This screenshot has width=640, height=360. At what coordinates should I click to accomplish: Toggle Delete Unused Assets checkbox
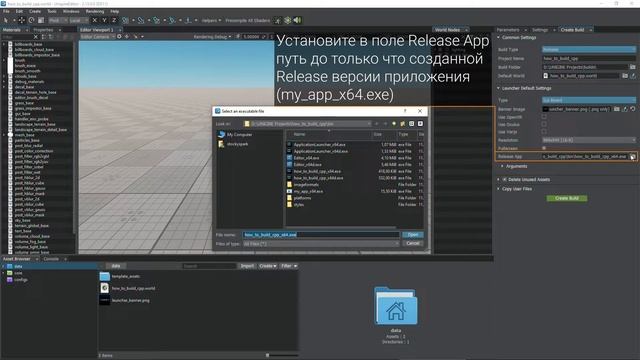505,180
